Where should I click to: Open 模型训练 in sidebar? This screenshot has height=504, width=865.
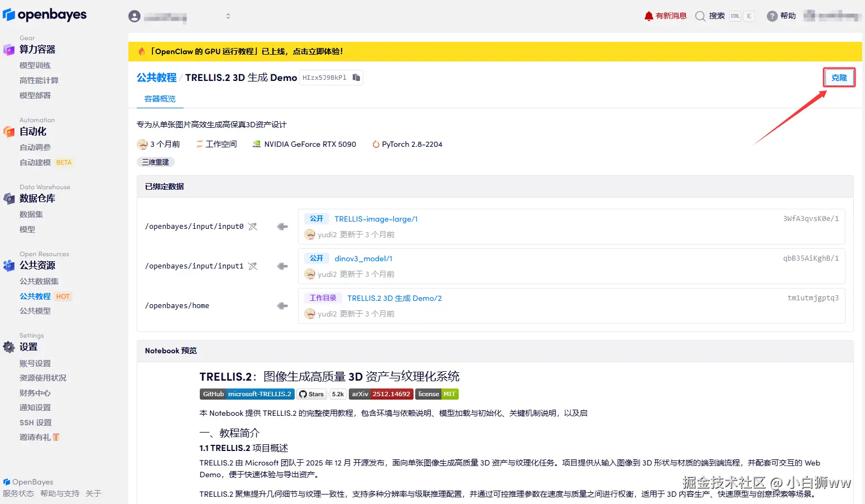[x=35, y=65]
